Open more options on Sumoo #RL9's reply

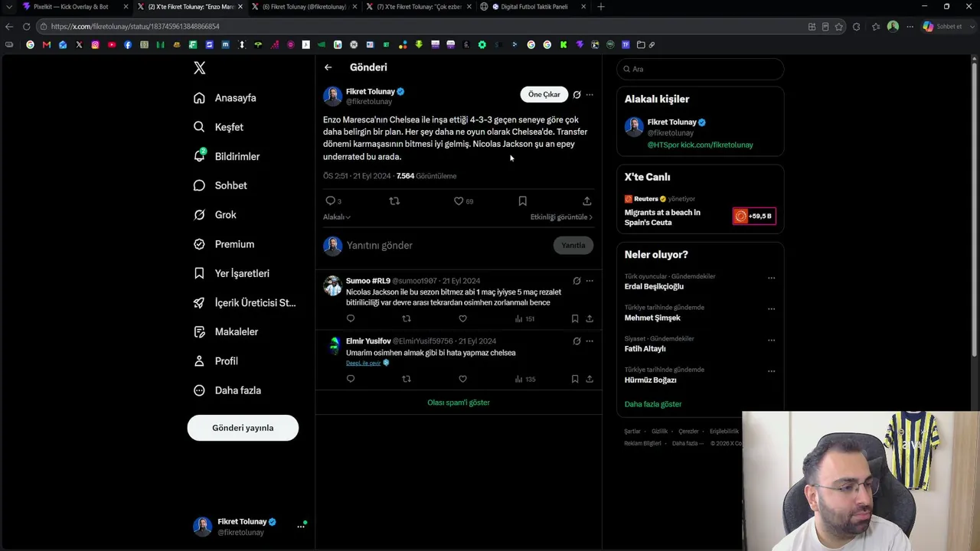[590, 281]
